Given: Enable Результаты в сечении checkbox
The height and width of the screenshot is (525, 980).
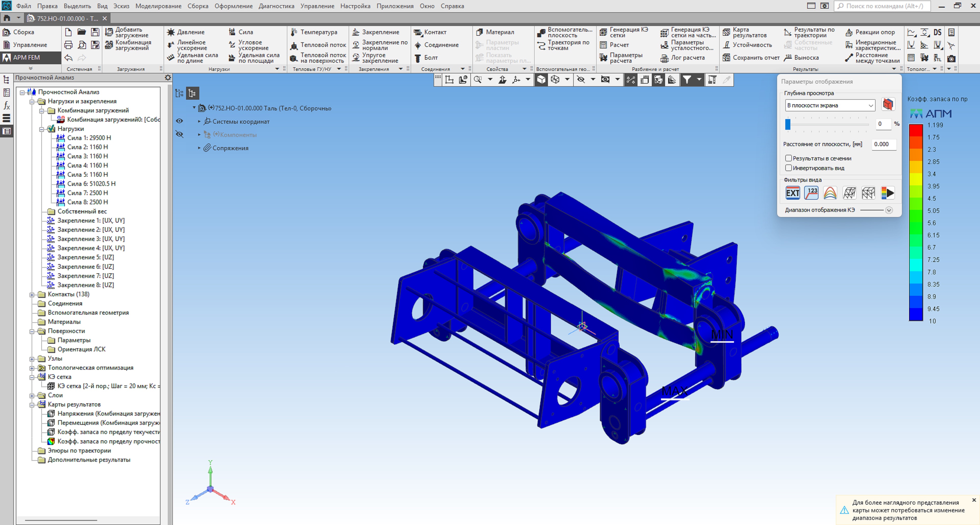Looking at the screenshot, I should [x=789, y=158].
